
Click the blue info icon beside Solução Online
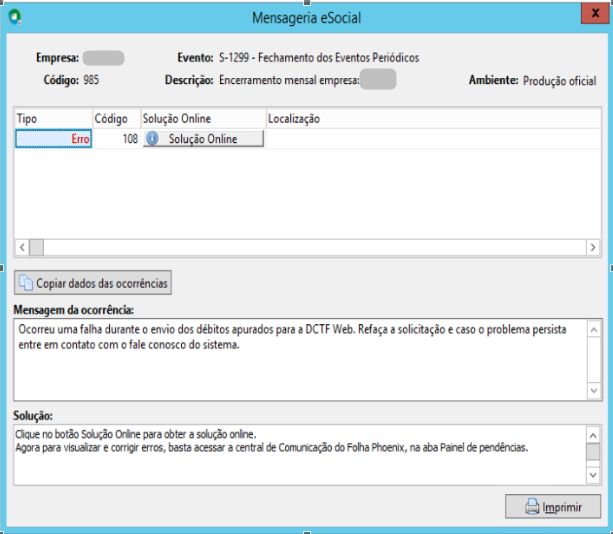pyautogui.click(x=152, y=138)
